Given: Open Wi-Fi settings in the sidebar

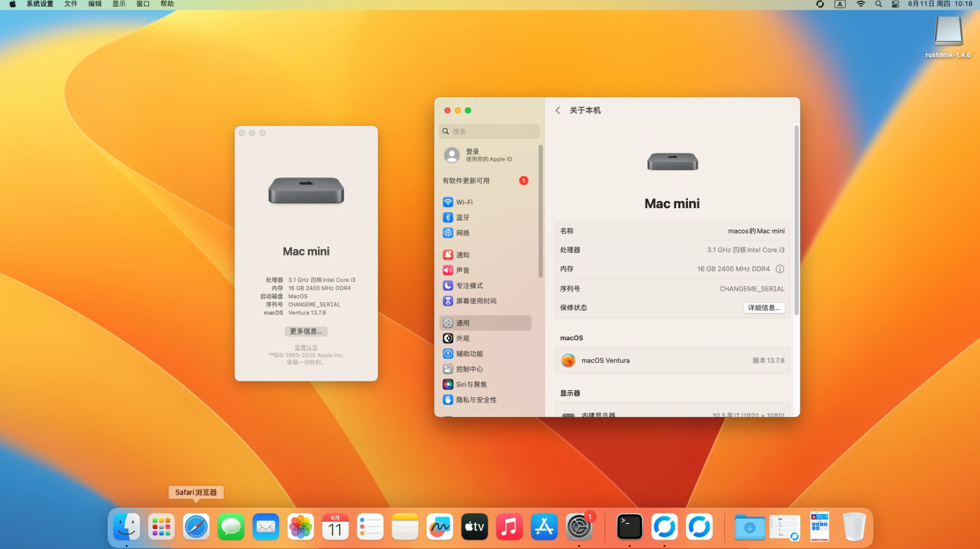Looking at the screenshot, I should tap(486, 202).
